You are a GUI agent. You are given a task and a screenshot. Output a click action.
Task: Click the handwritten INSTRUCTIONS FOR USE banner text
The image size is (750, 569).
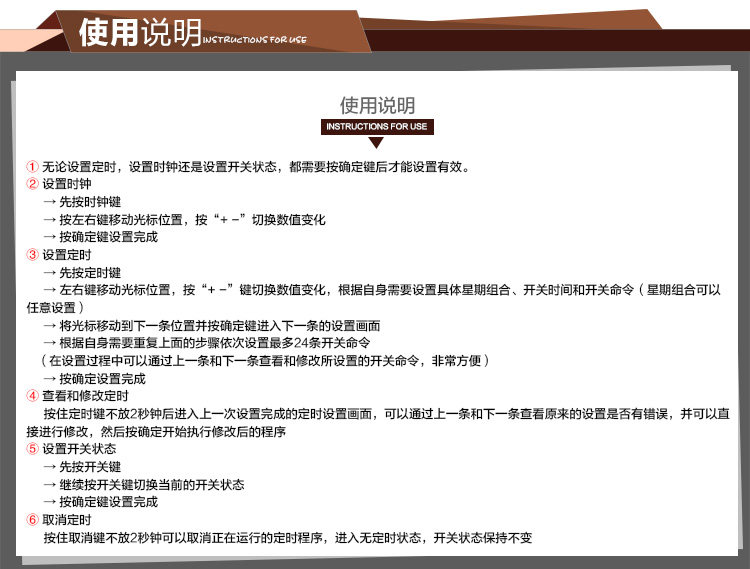(254, 40)
